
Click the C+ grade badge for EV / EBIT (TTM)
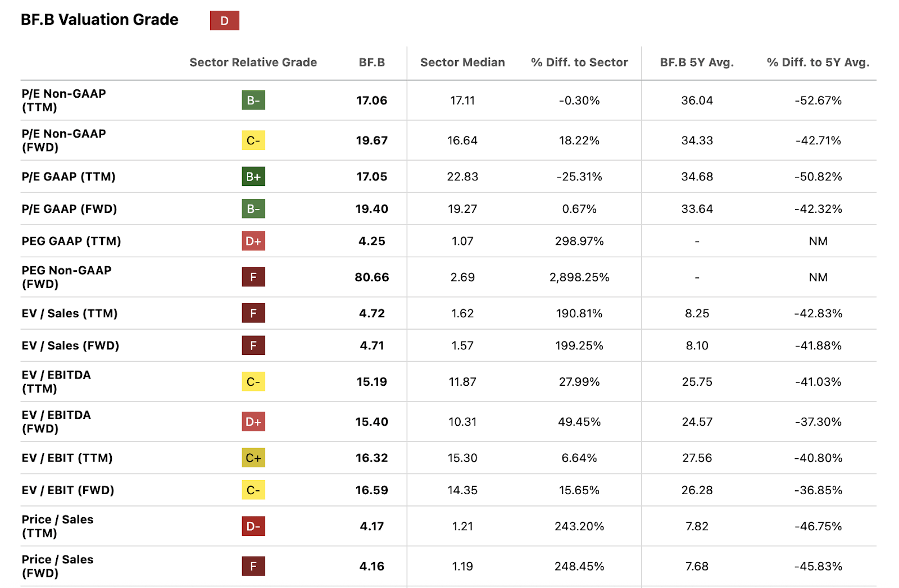coord(253,458)
